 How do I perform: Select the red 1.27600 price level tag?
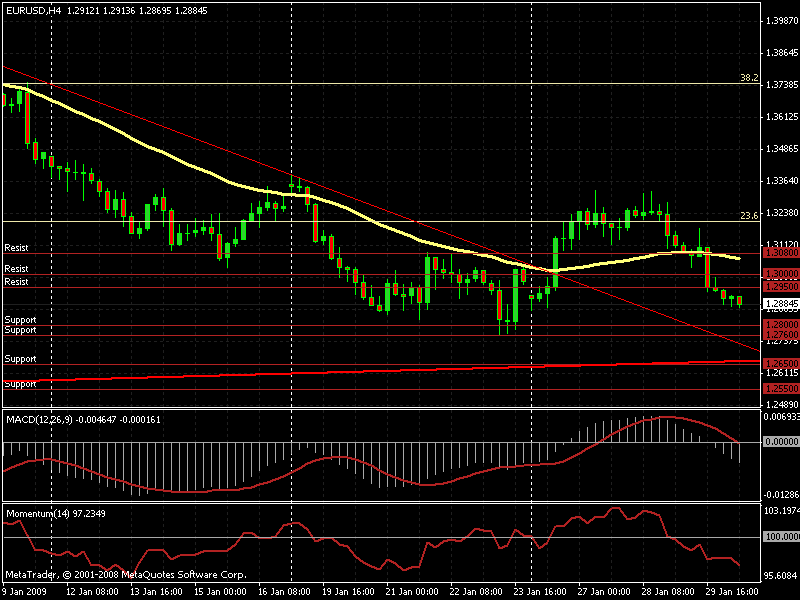(781, 335)
